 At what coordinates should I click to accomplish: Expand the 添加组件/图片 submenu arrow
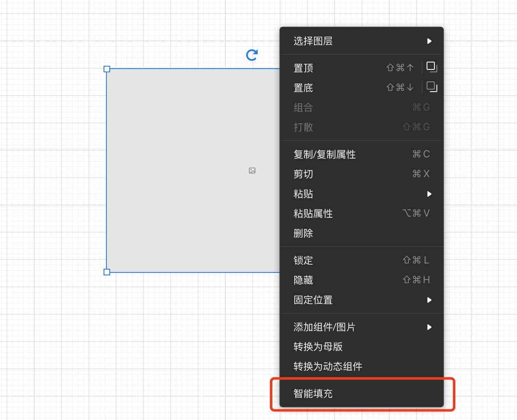point(429,327)
